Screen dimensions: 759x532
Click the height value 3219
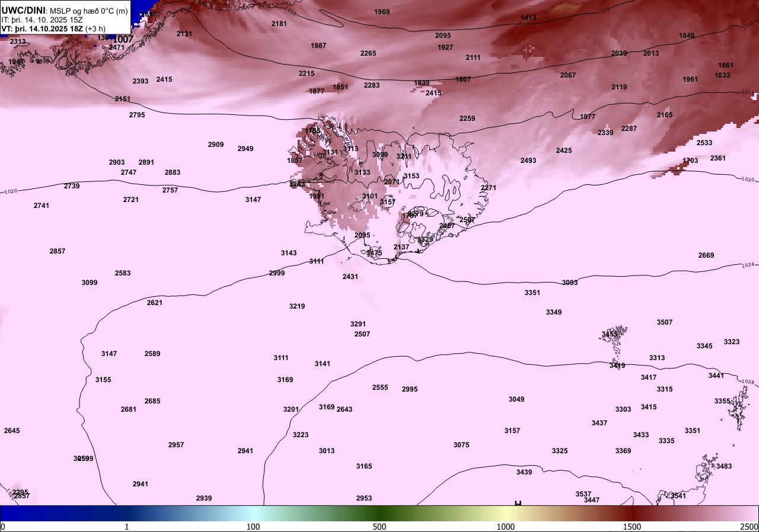tap(297, 306)
